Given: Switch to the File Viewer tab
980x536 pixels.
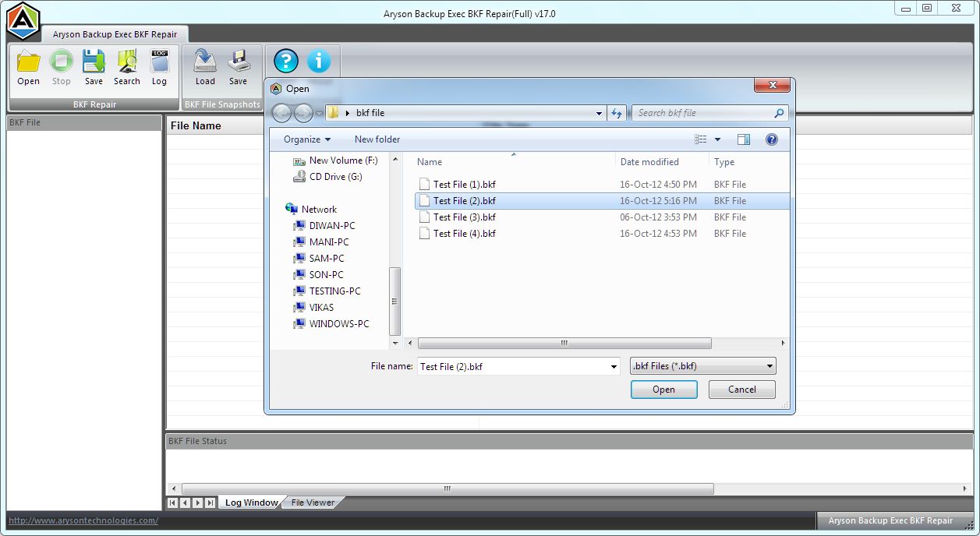Looking at the screenshot, I should tap(313, 503).
